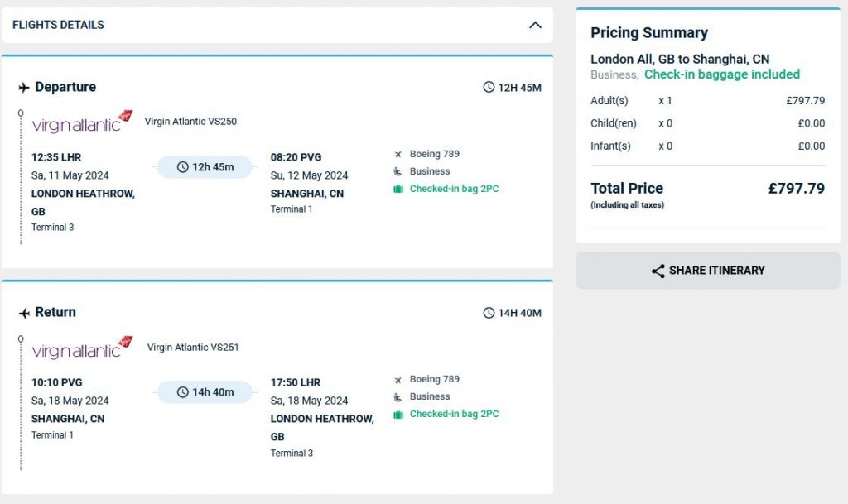This screenshot has width=848, height=504.
Task: Click the clock icon in 12h 45m pill
Action: point(183,167)
